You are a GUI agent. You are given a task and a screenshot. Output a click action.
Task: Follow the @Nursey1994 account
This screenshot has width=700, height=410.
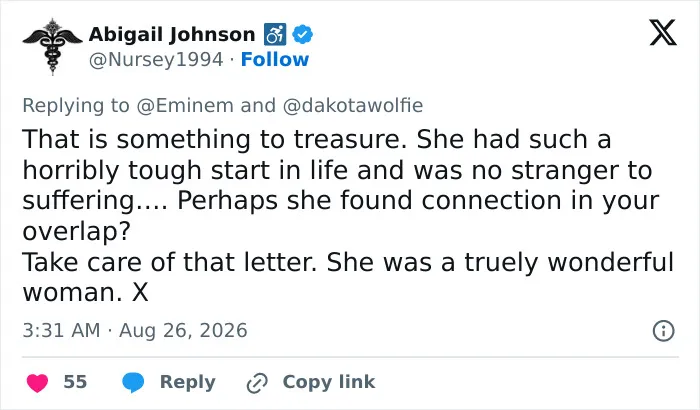[275, 59]
